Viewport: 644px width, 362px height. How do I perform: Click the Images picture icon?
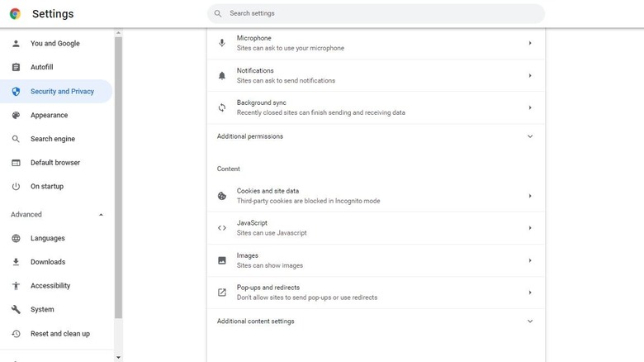(x=221, y=260)
